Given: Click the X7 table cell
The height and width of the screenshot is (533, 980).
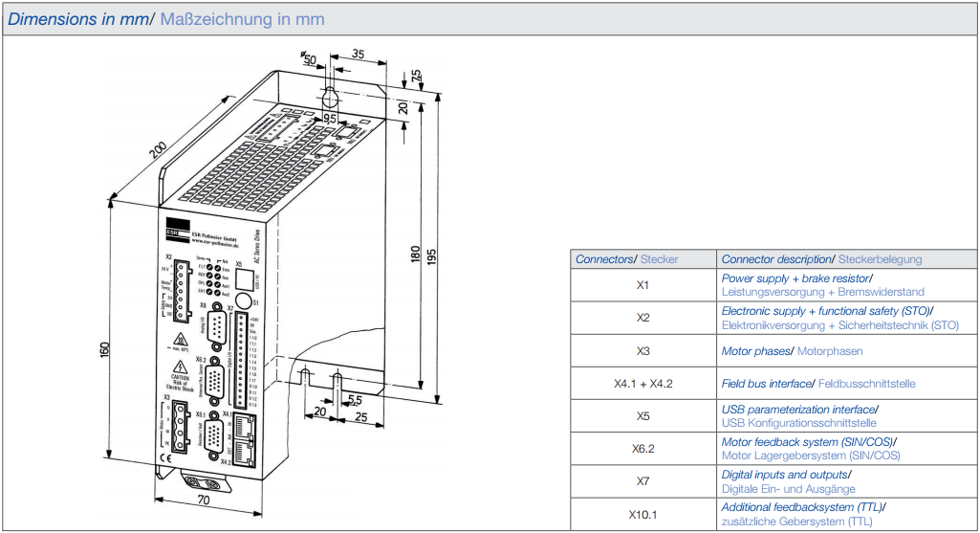Looking at the screenshot, I should [x=643, y=481].
